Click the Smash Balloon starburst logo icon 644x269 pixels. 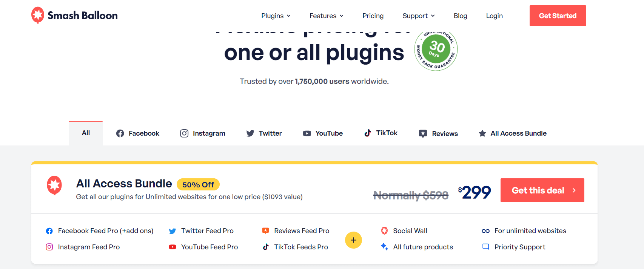37,15
